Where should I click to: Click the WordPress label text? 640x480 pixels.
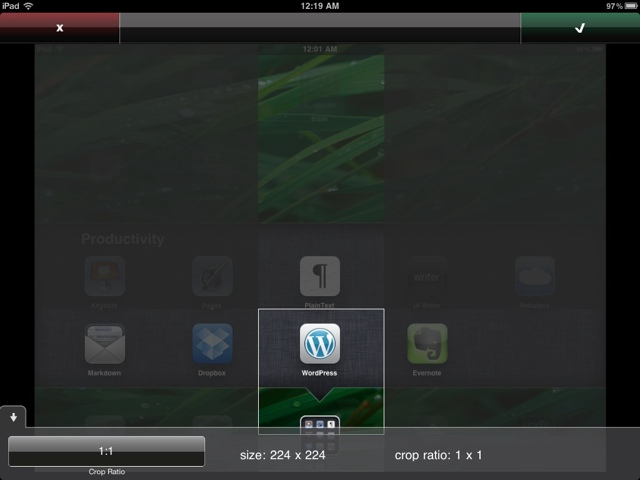(319, 373)
